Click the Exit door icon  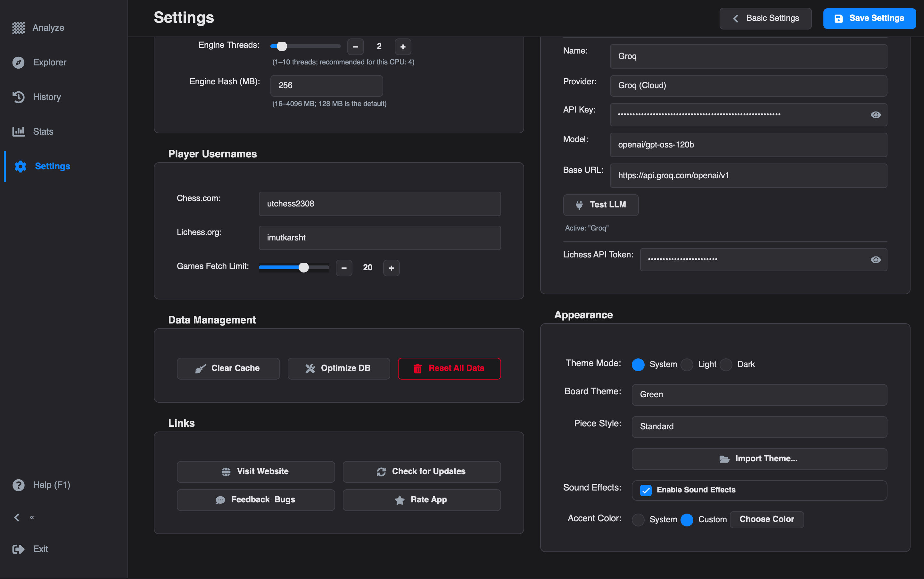pos(18,549)
